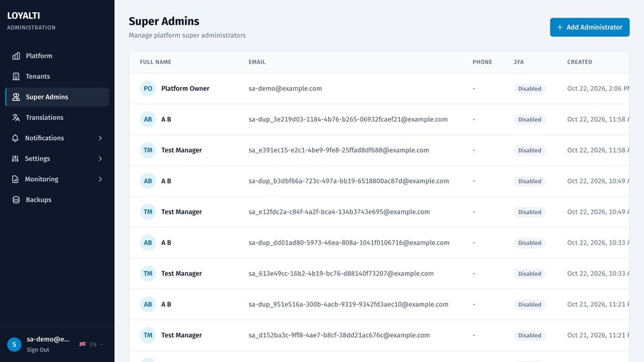Click the Email column header

[x=257, y=62]
